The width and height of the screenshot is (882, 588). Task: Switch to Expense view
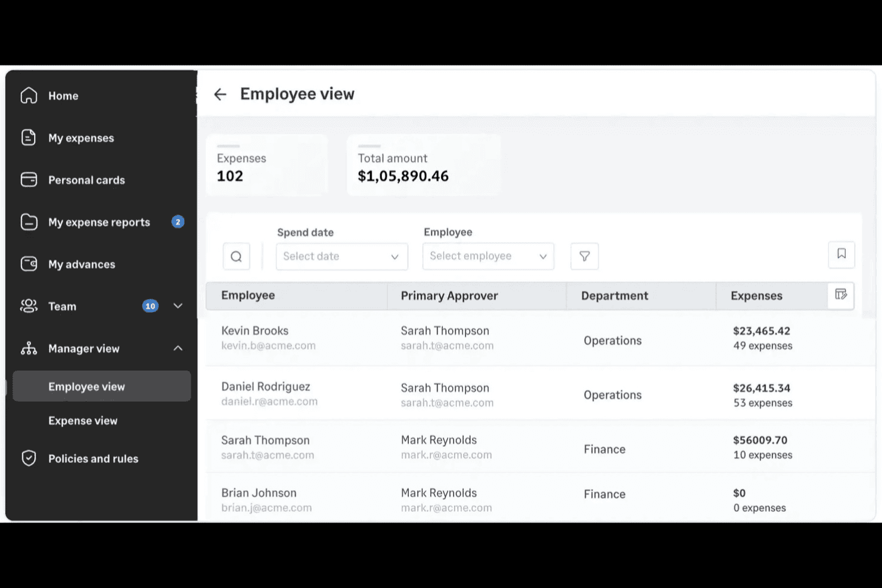(x=83, y=421)
